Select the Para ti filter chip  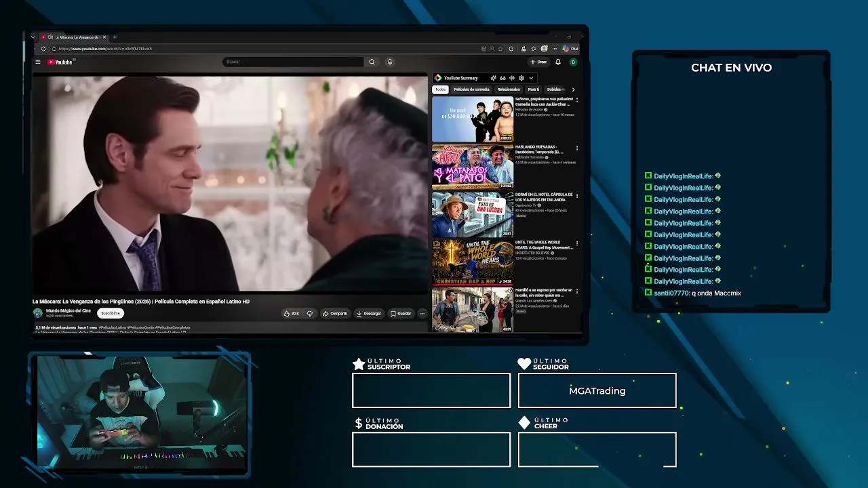(x=534, y=89)
